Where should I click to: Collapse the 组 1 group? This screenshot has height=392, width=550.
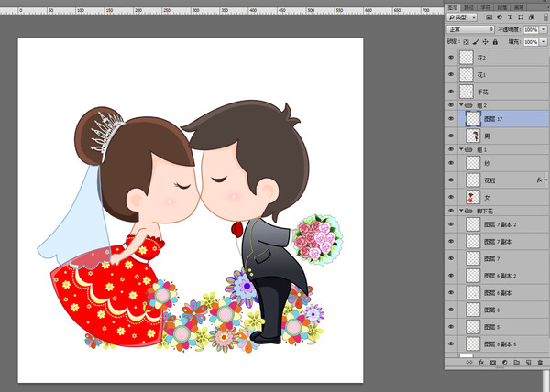click(x=461, y=149)
